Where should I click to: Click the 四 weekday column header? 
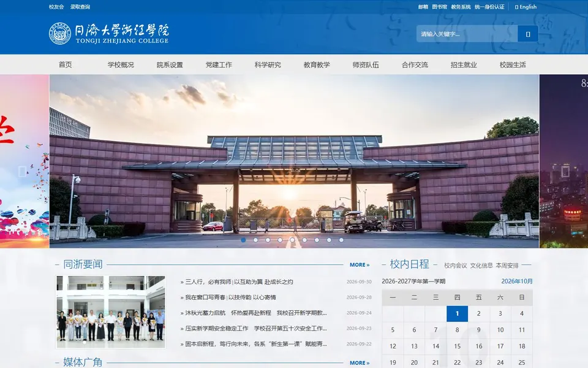point(457,297)
